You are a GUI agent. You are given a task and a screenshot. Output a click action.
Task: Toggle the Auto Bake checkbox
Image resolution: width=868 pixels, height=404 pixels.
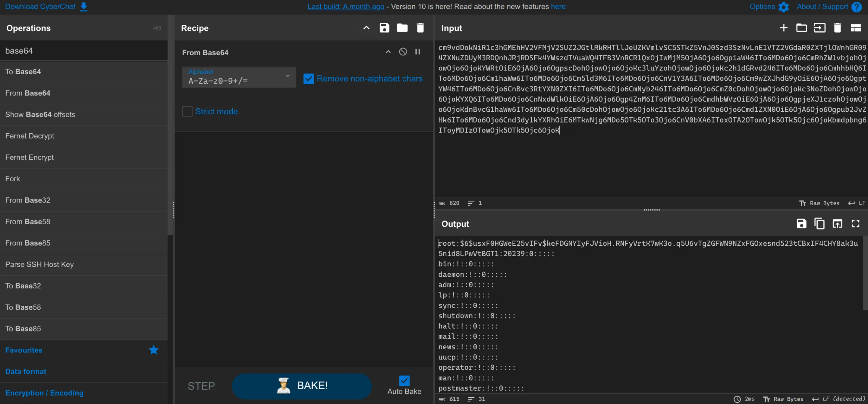coord(404,380)
